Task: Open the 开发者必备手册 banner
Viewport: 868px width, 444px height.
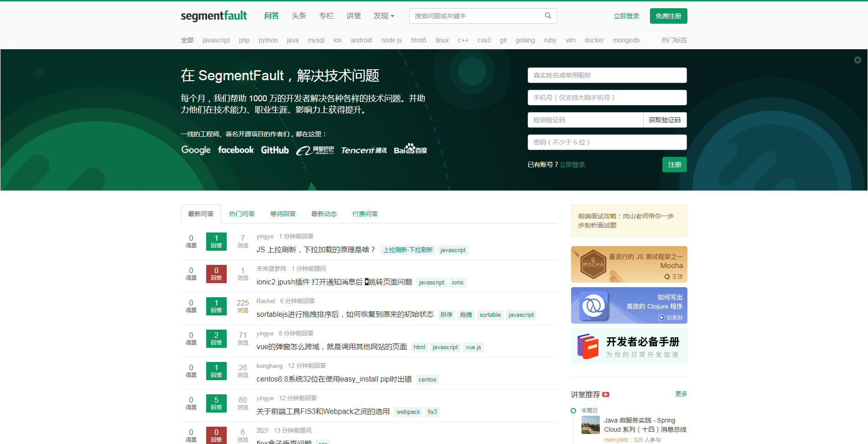Action: (x=629, y=346)
